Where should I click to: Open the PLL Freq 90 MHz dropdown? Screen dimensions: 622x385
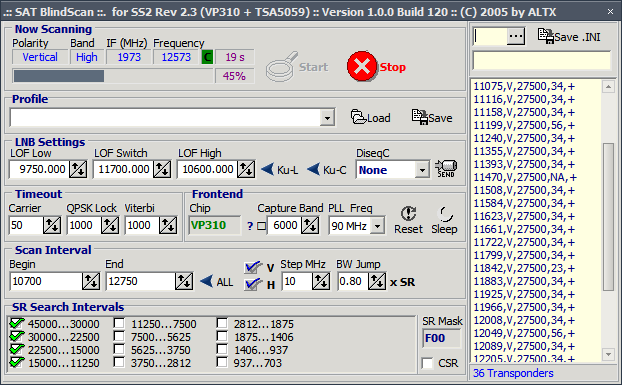378,226
